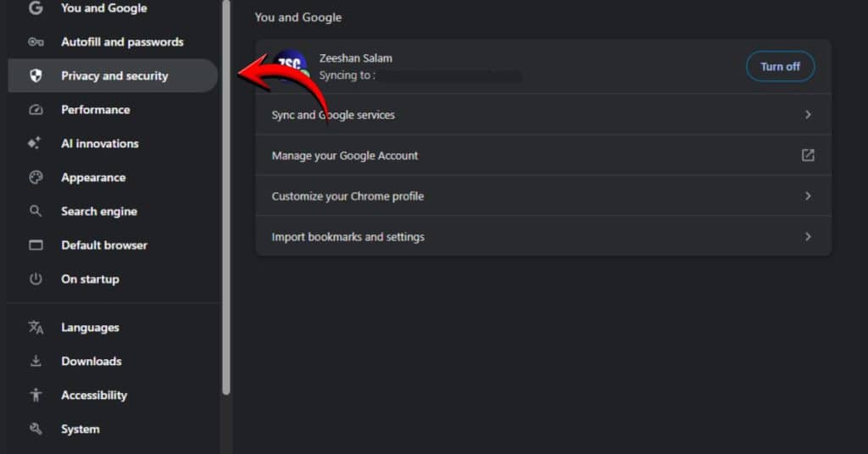868x454 pixels.
Task: Click Manage your Google Account link
Action: [x=344, y=156]
